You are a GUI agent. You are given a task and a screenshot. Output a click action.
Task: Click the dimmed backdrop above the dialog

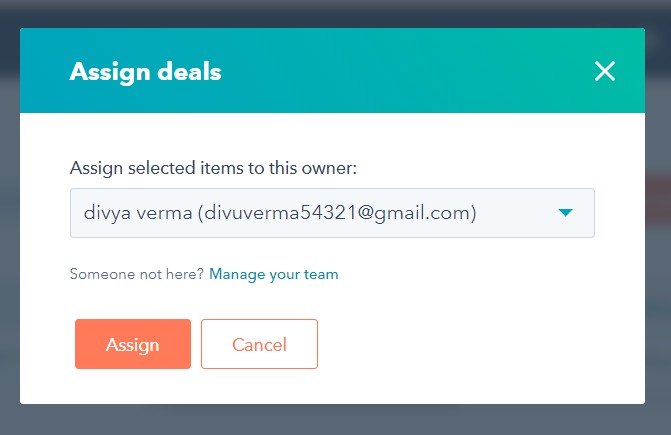coord(336,13)
